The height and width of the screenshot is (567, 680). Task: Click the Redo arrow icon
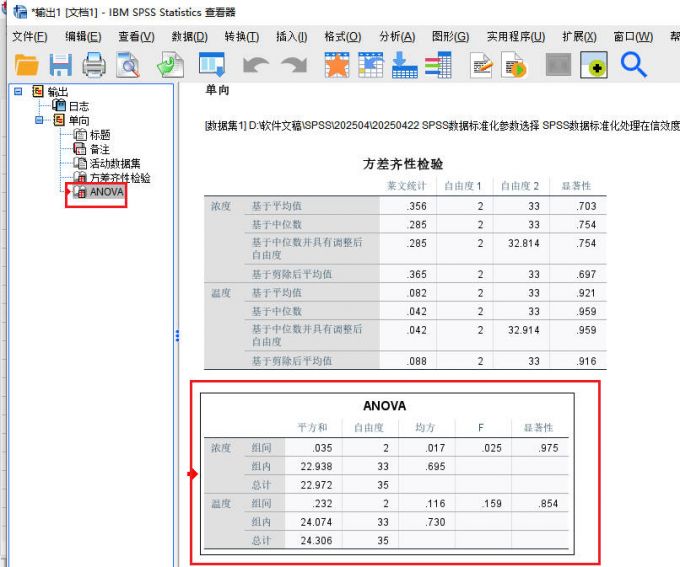294,66
